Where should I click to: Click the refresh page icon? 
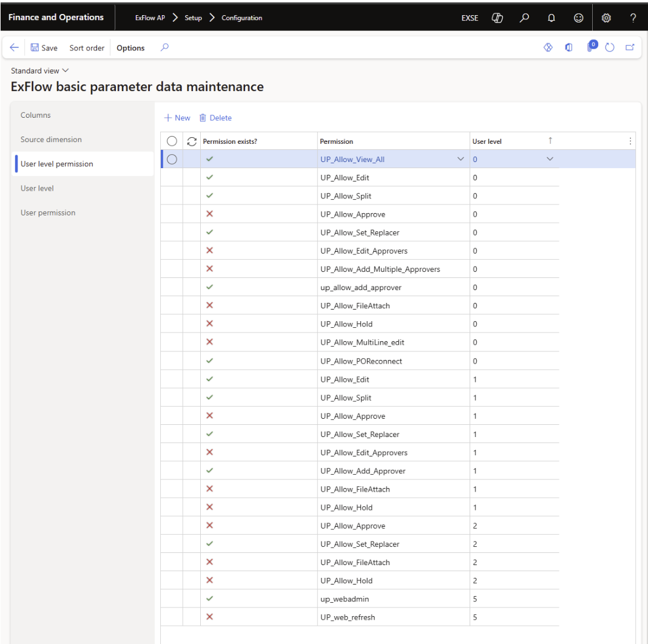click(610, 47)
